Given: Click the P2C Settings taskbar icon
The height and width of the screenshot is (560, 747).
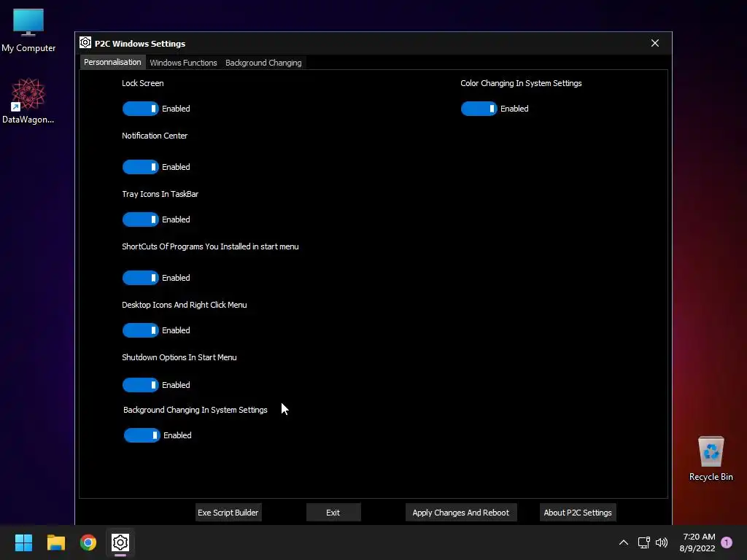Looking at the screenshot, I should (120, 542).
